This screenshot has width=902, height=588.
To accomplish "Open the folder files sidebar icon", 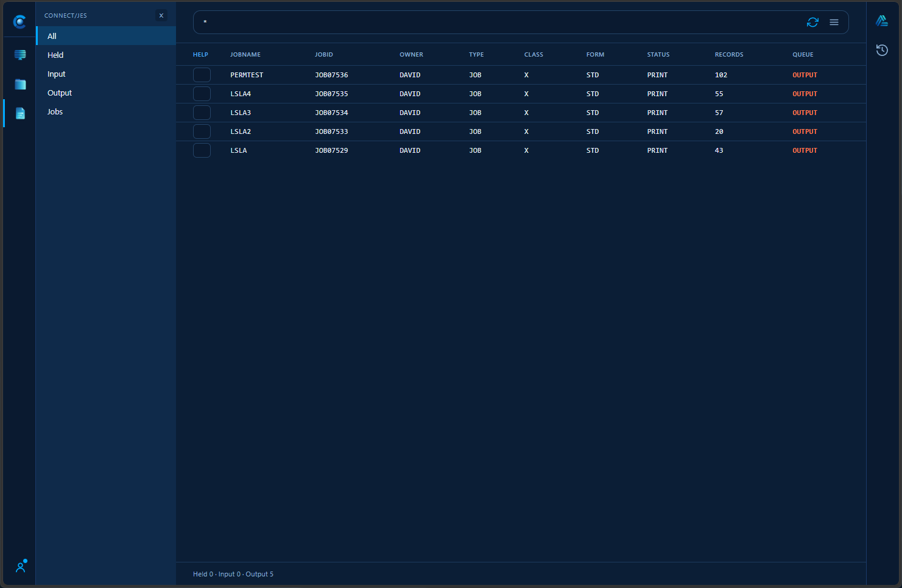I will [x=20, y=84].
